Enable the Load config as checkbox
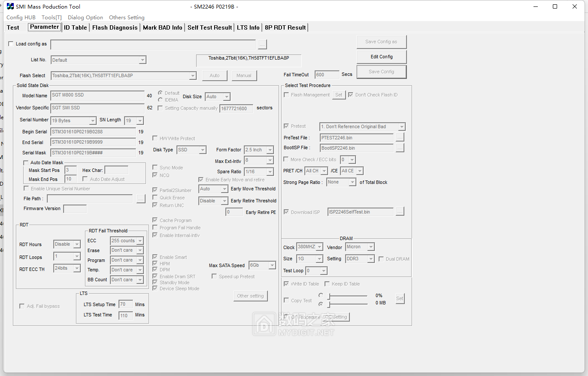The height and width of the screenshot is (376, 588). 11,44
